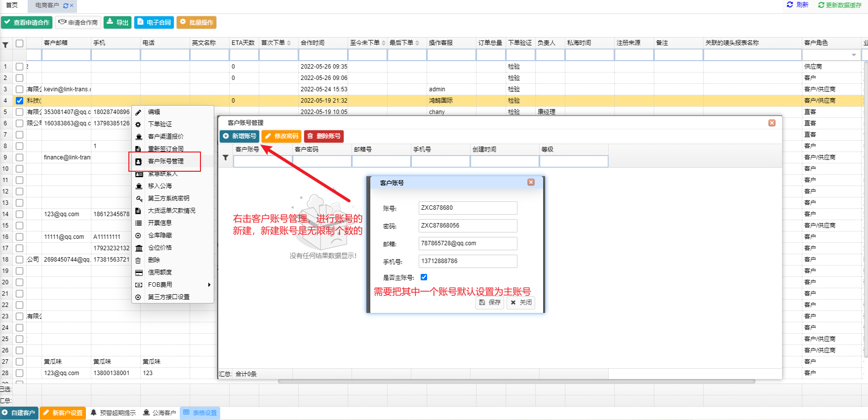Click the funnel filter icon in main grid
868x420 pixels.
click(x=5, y=44)
